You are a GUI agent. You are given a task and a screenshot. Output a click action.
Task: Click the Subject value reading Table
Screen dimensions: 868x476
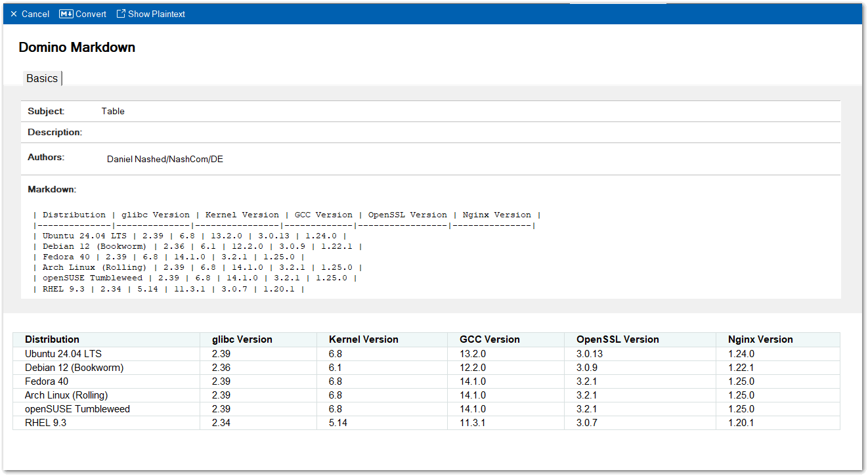point(112,111)
